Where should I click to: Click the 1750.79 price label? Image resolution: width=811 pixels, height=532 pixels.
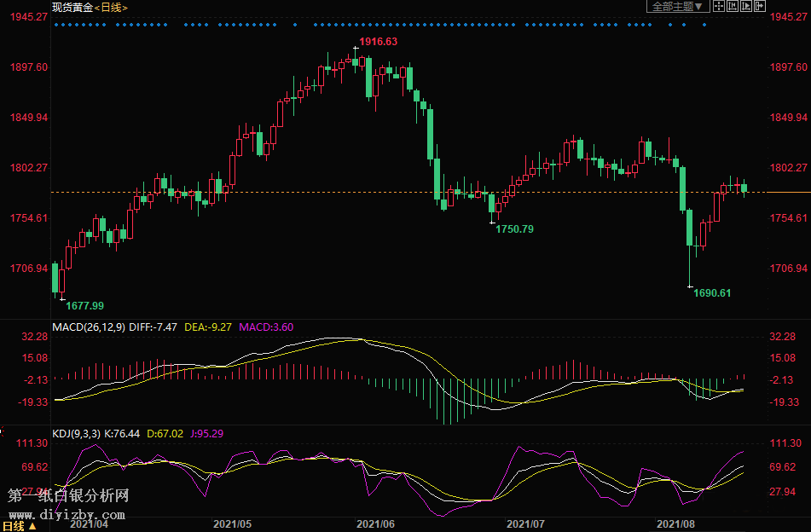click(x=514, y=229)
